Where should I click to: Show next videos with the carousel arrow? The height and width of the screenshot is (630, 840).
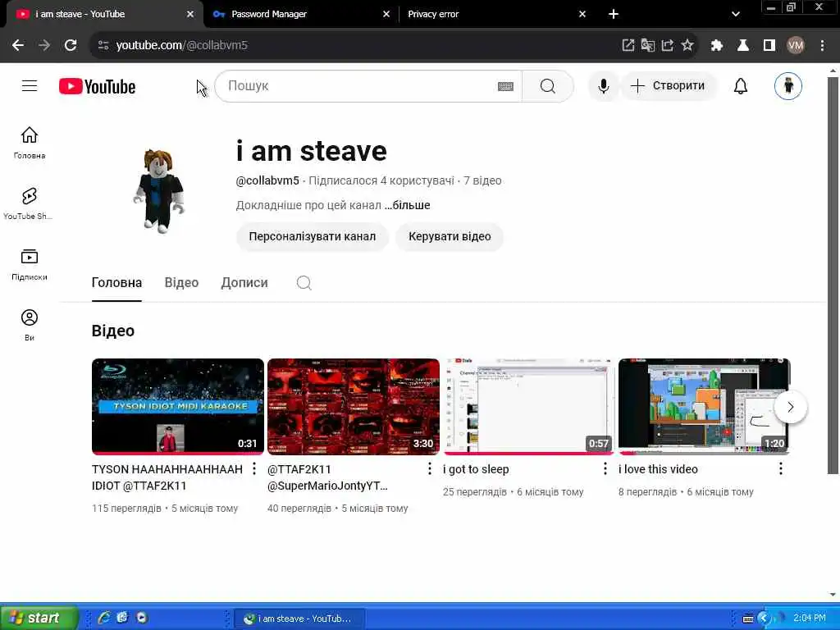[x=791, y=407]
